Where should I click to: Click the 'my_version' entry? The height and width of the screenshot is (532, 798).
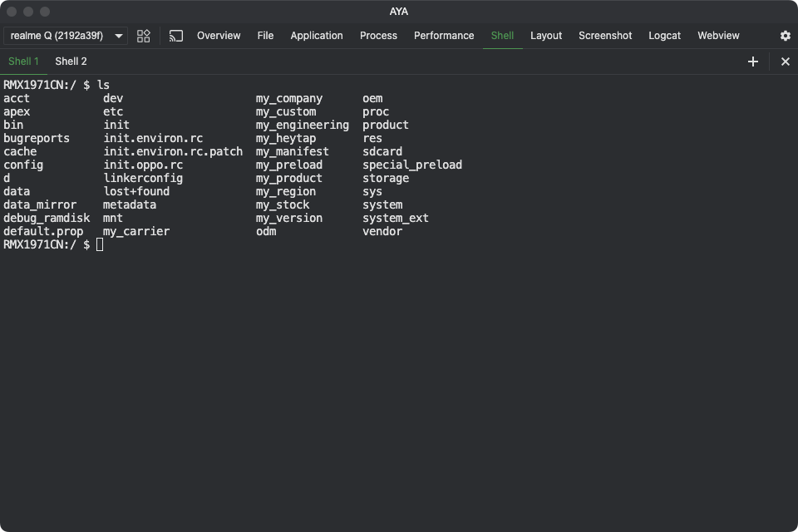[289, 218]
